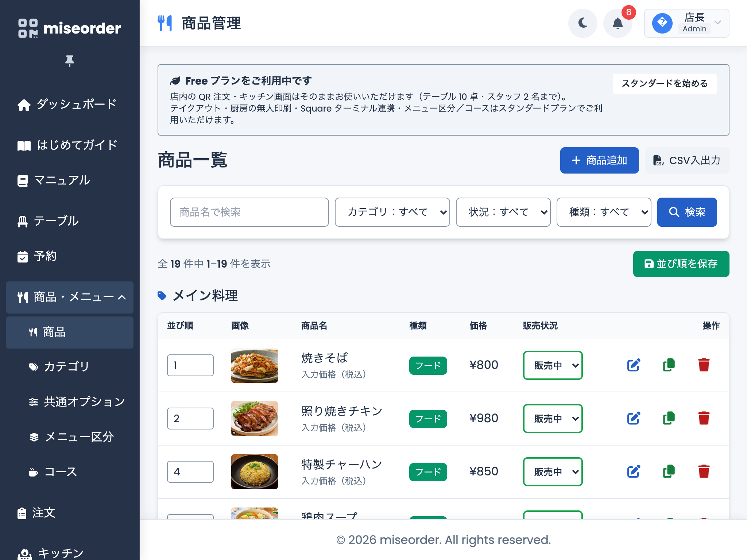The image size is (747, 560).
Task: Edit the 特製チャーハン product
Action: (634, 471)
